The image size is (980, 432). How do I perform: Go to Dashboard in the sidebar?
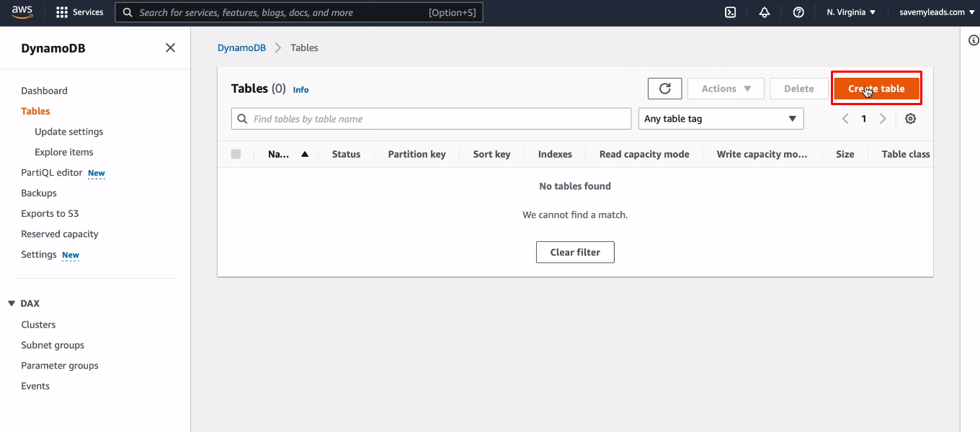(44, 91)
